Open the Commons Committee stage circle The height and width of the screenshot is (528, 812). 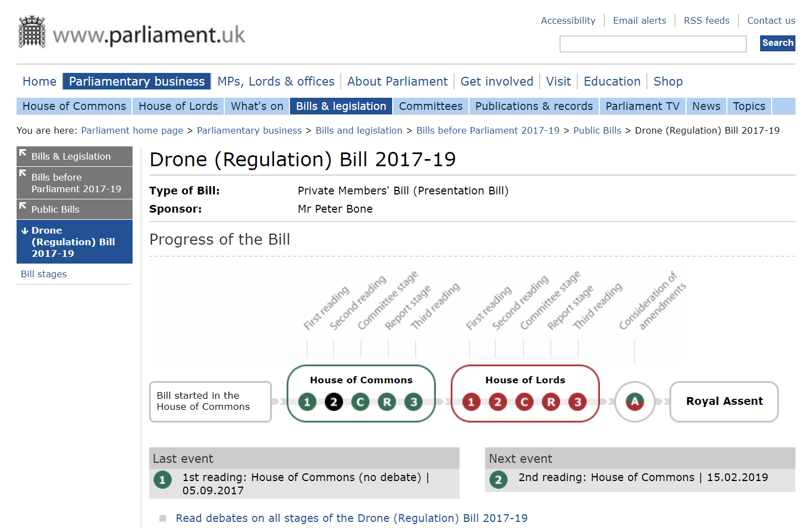[360, 402]
